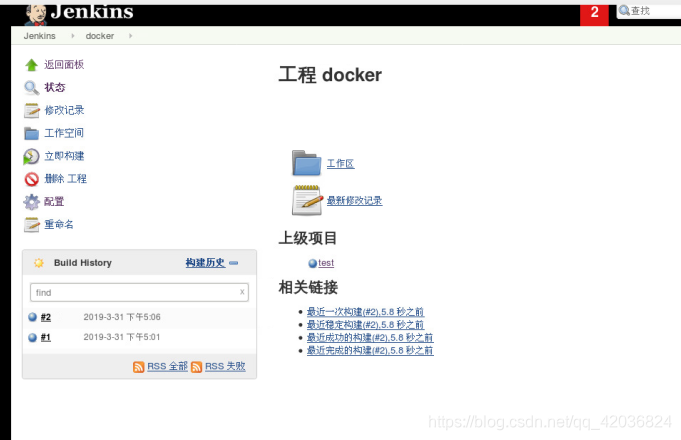Go to docker breadcrumb link
The width and height of the screenshot is (681, 440).
click(100, 36)
